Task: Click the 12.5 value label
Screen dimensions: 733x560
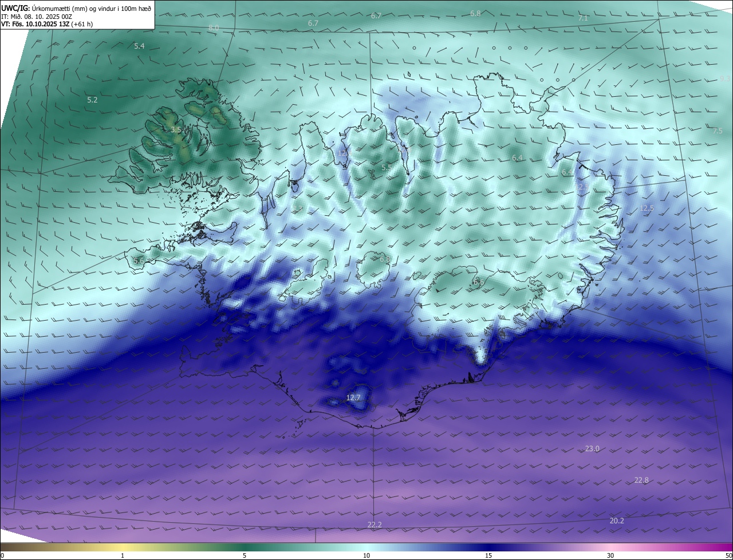Action: tap(647, 208)
